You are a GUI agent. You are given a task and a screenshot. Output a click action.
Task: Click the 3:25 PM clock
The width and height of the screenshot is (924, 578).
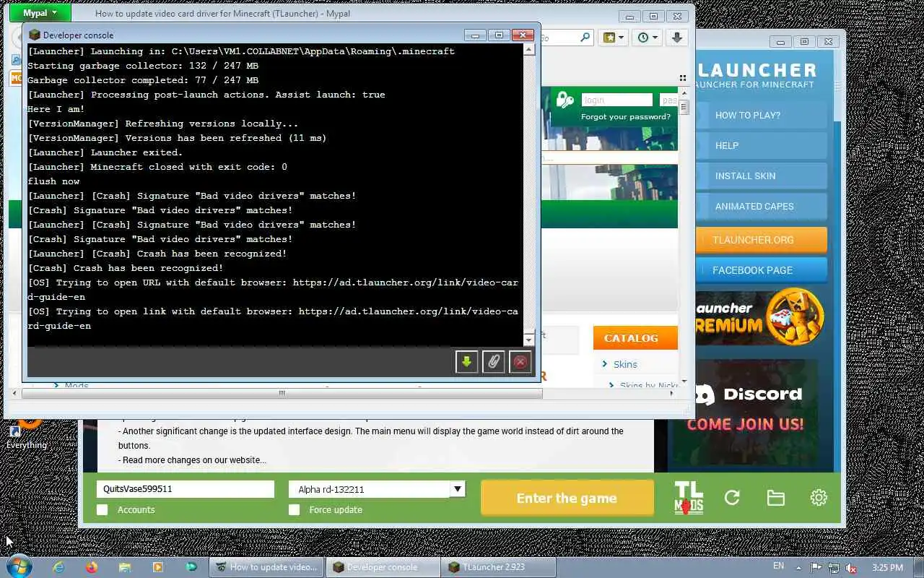click(887, 568)
